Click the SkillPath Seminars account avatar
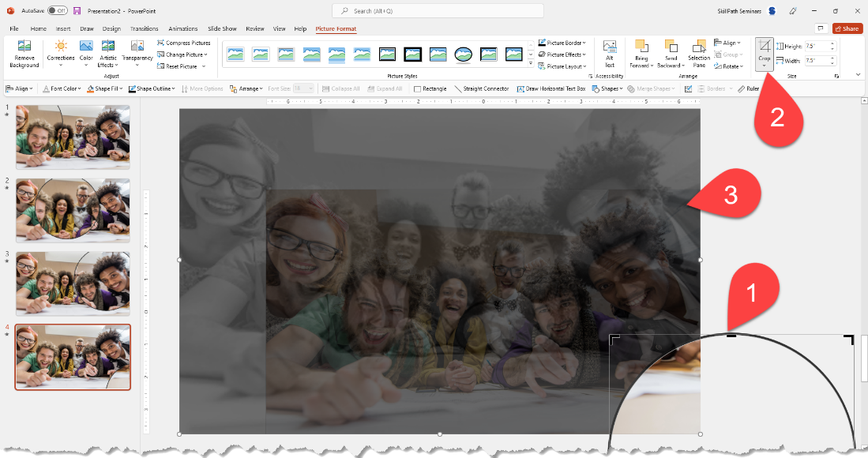 (x=772, y=10)
